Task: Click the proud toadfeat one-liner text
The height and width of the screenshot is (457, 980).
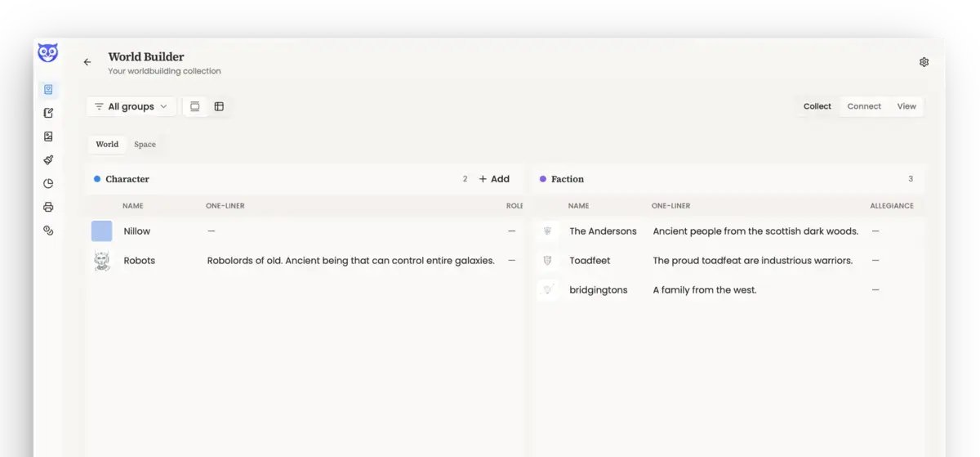Action: [x=752, y=261]
